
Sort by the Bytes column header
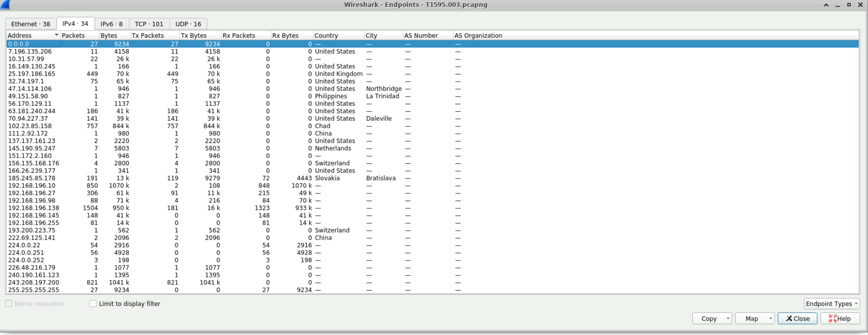[x=115, y=35]
